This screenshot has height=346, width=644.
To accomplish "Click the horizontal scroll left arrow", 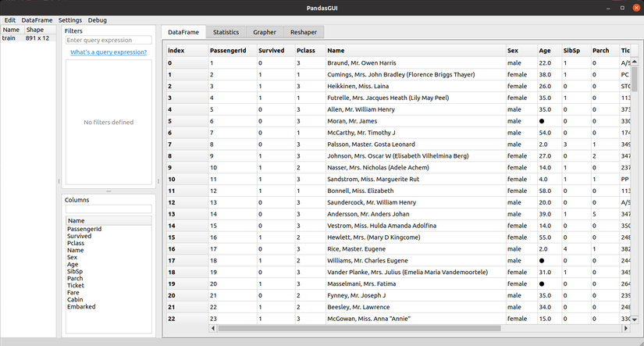I will click(x=213, y=328).
